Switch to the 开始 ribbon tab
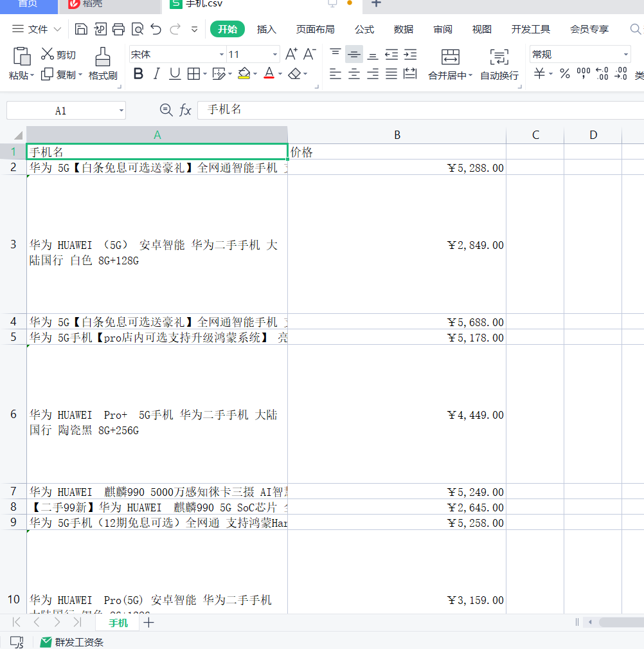 (x=228, y=29)
